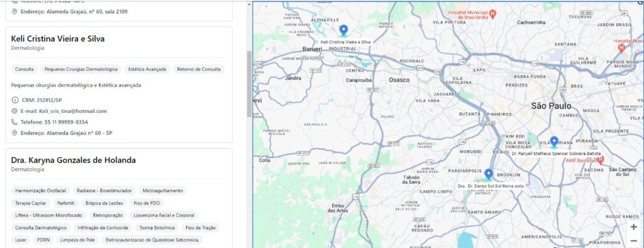Click the doctor list vertical scrollbar thumb
This screenshot has height=248, width=644.
pyautogui.click(x=249, y=84)
